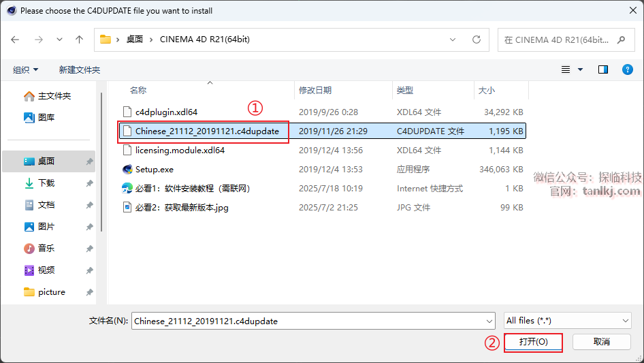644x363 pixels.
Task: Create a new folder with 新建文件夹
Action: 79,70
